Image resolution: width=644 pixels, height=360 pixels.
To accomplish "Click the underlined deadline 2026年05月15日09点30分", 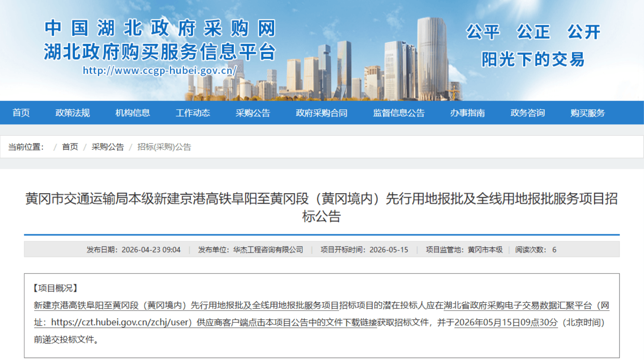I will [506, 322].
